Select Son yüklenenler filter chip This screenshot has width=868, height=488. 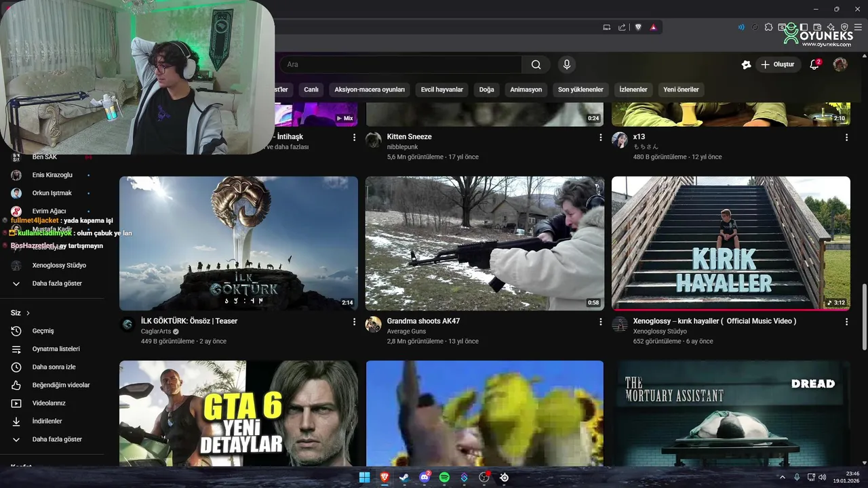click(x=580, y=89)
